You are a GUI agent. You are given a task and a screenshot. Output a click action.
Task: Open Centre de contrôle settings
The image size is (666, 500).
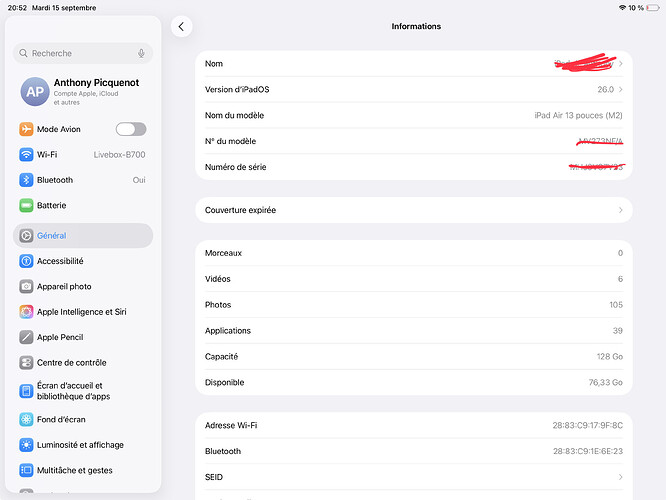pos(83,363)
